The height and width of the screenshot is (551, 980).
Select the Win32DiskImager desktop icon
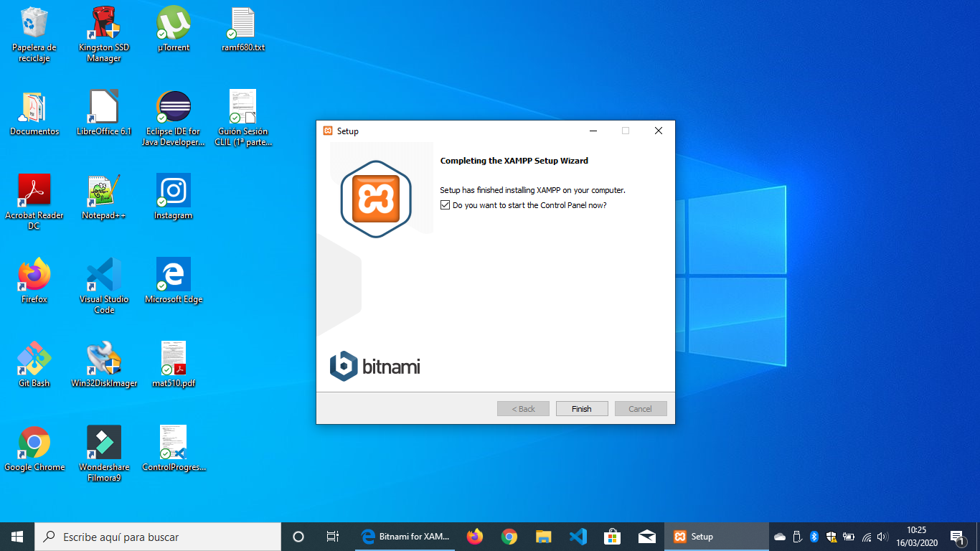pyautogui.click(x=104, y=365)
